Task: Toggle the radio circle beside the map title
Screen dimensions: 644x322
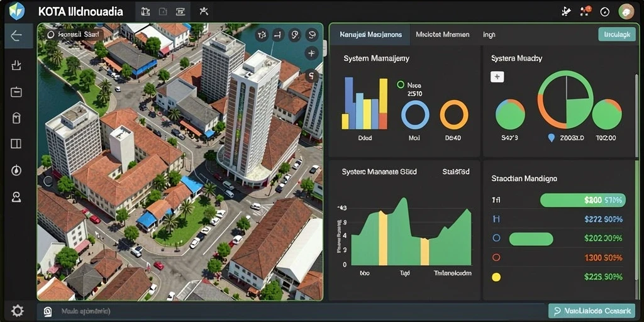Action: click(x=51, y=35)
